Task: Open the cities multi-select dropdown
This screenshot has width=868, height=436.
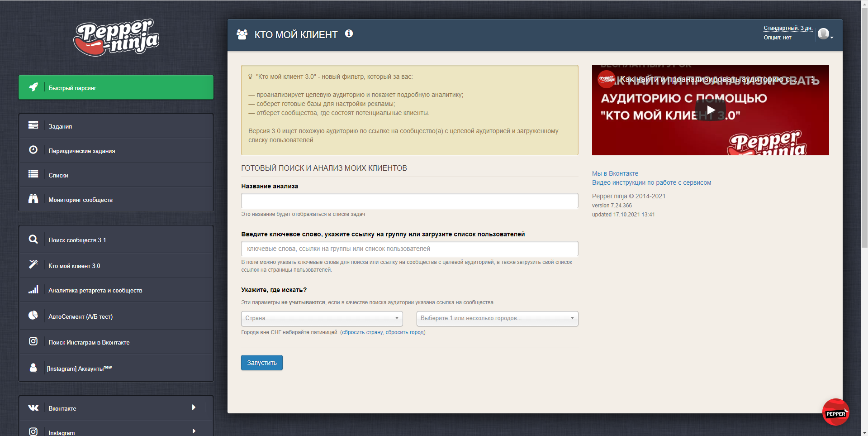Action: click(498, 318)
